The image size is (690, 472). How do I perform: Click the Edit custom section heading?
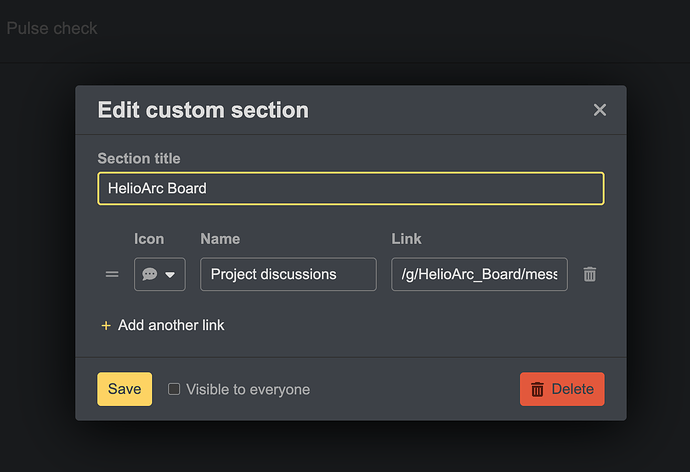(x=203, y=110)
